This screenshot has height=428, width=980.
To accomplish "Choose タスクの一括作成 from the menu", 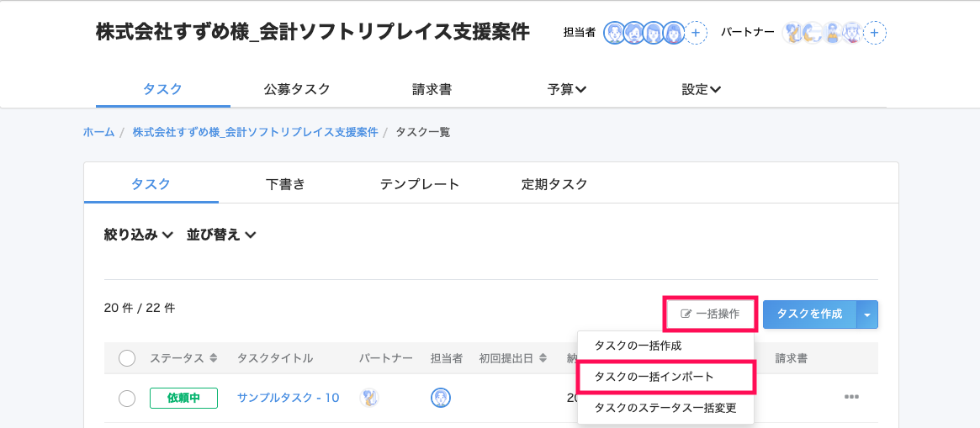I will click(665, 346).
